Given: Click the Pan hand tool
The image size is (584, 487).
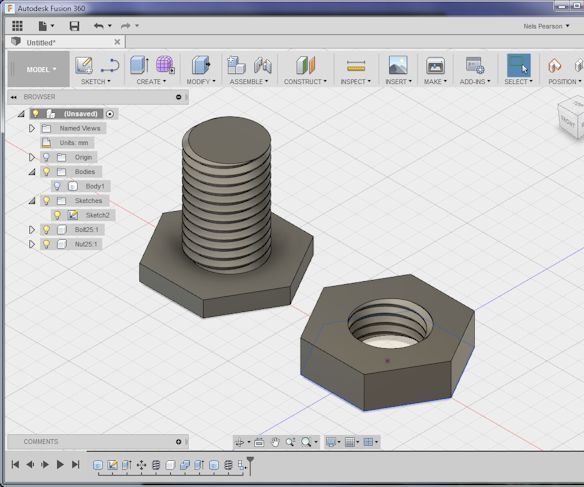Looking at the screenshot, I should [x=275, y=442].
